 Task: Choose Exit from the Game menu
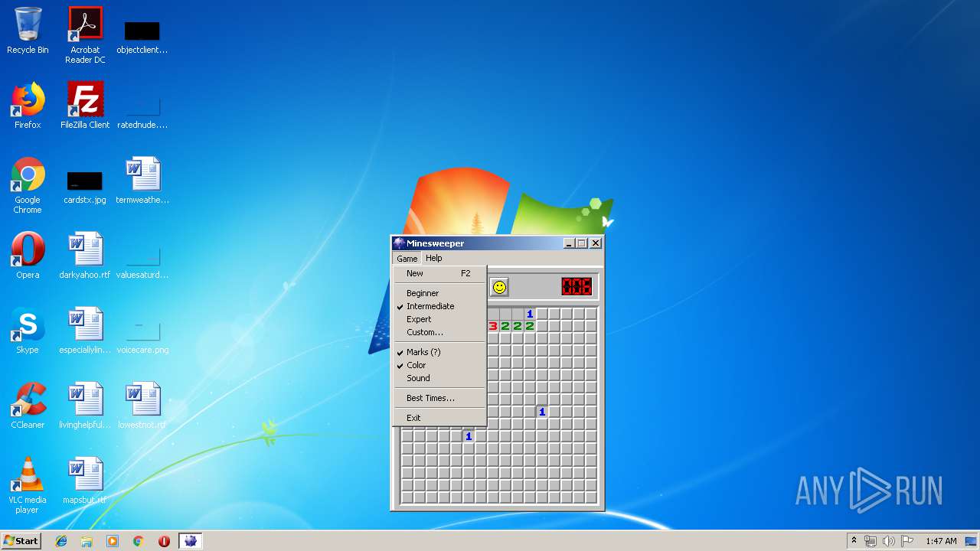439,418
